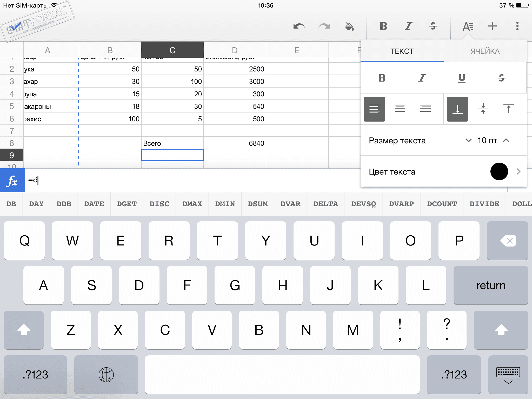Tap the undo arrow in toolbar
The width and height of the screenshot is (532, 399).
[x=299, y=26]
